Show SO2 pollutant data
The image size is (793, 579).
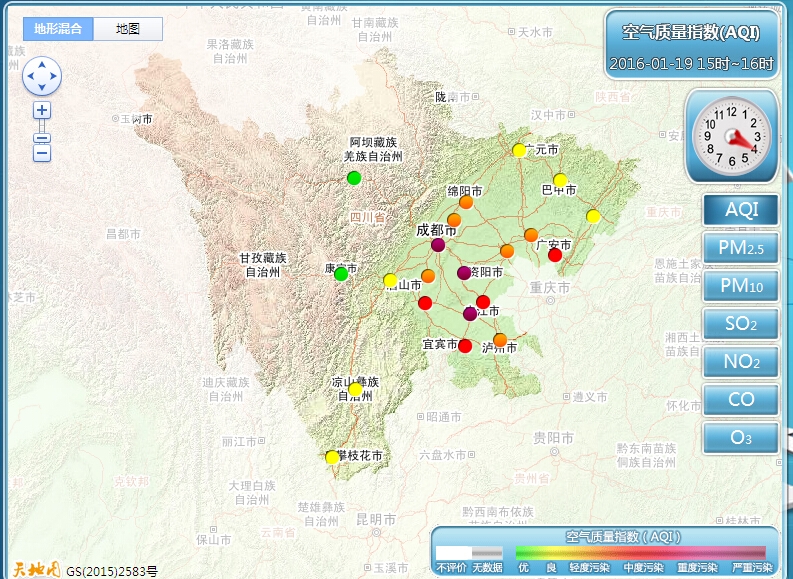(x=741, y=324)
